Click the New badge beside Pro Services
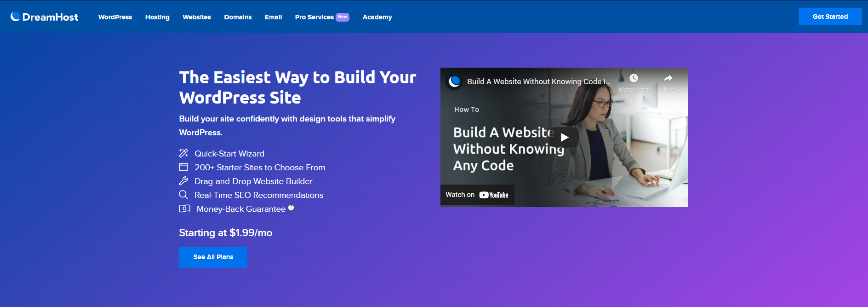The image size is (868, 307). (x=343, y=17)
